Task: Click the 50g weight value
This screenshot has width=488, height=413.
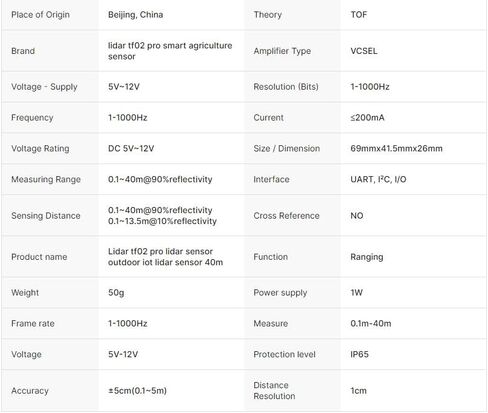Action: point(116,293)
